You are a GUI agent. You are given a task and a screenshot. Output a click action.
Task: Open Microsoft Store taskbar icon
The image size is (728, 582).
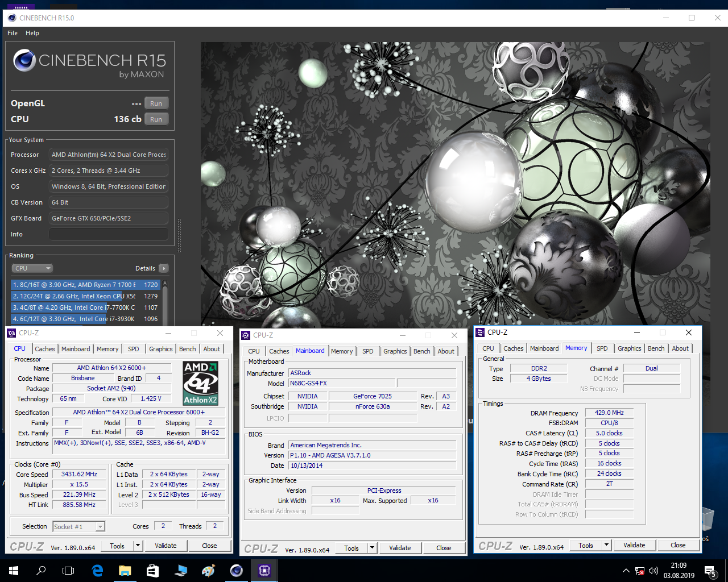coord(153,571)
